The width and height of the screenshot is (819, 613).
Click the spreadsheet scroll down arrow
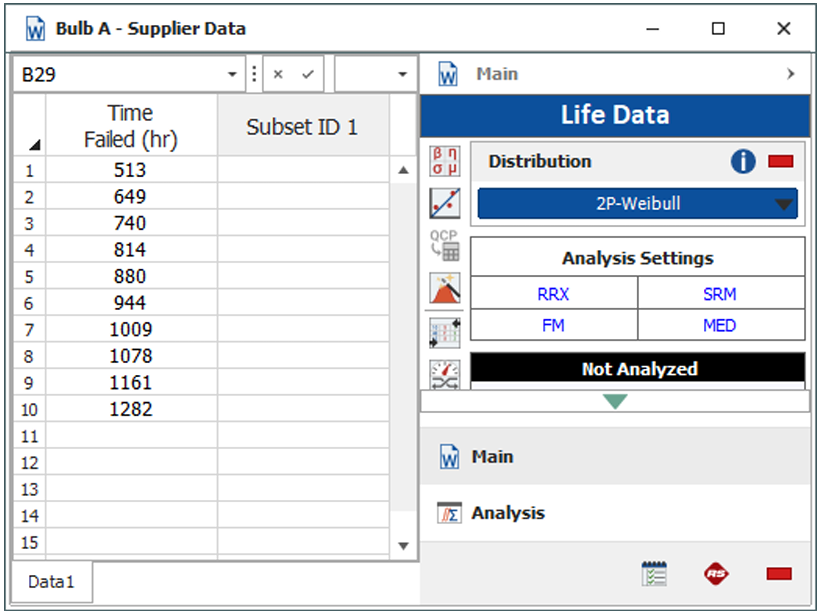[x=403, y=546]
